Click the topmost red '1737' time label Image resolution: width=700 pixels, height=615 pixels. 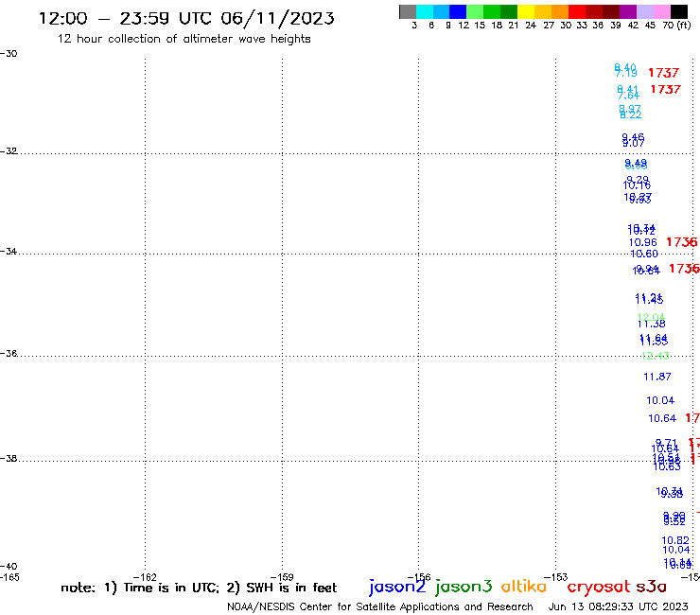coord(664,73)
